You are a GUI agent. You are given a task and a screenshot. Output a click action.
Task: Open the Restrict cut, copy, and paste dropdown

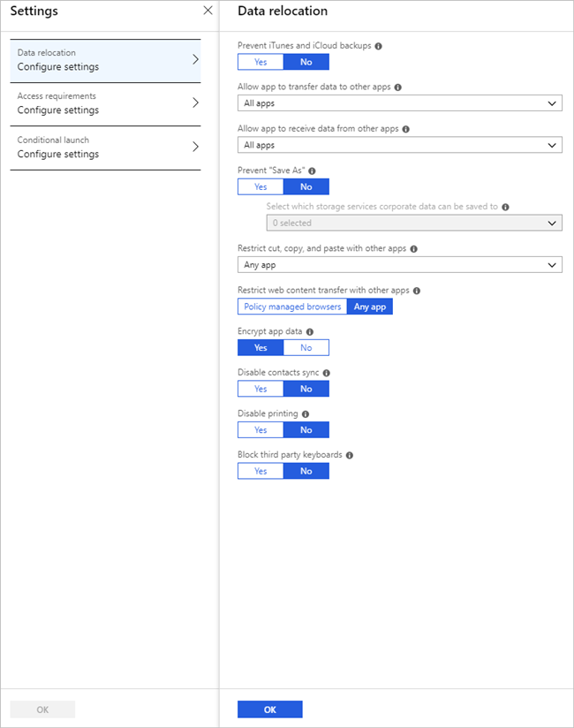(399, 265)
